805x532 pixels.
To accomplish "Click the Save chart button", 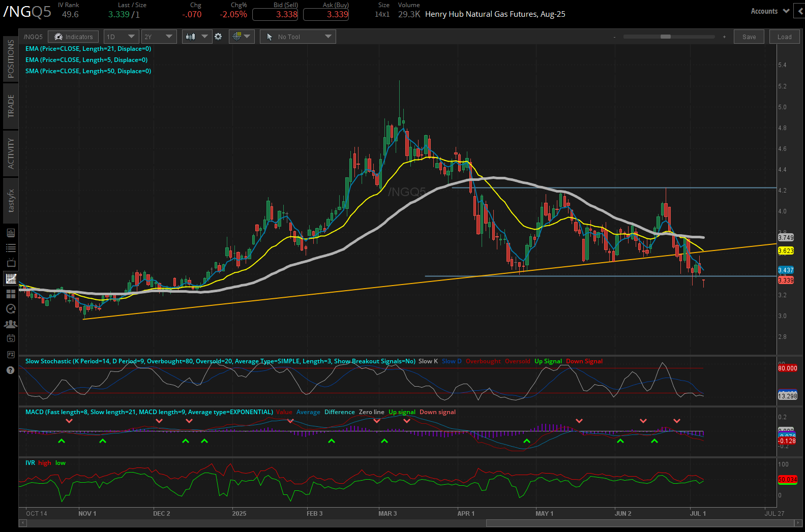I will point(749,37).
